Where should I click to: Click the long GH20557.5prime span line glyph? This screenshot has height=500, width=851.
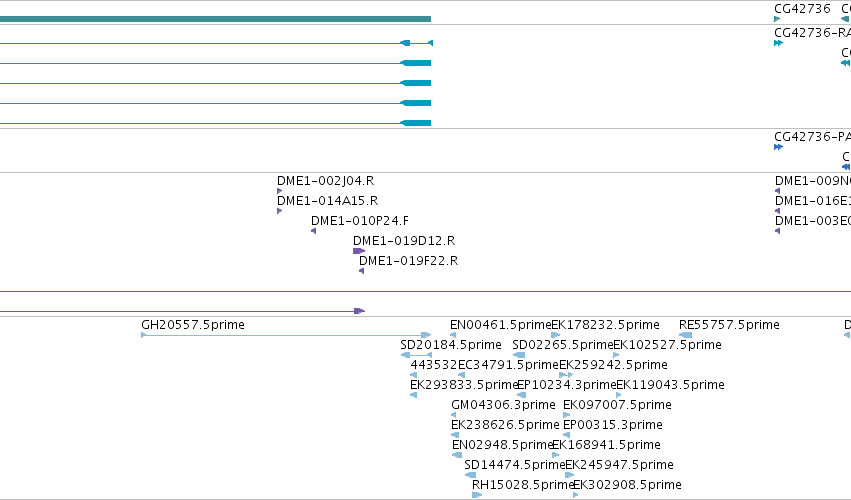point(286,335)
